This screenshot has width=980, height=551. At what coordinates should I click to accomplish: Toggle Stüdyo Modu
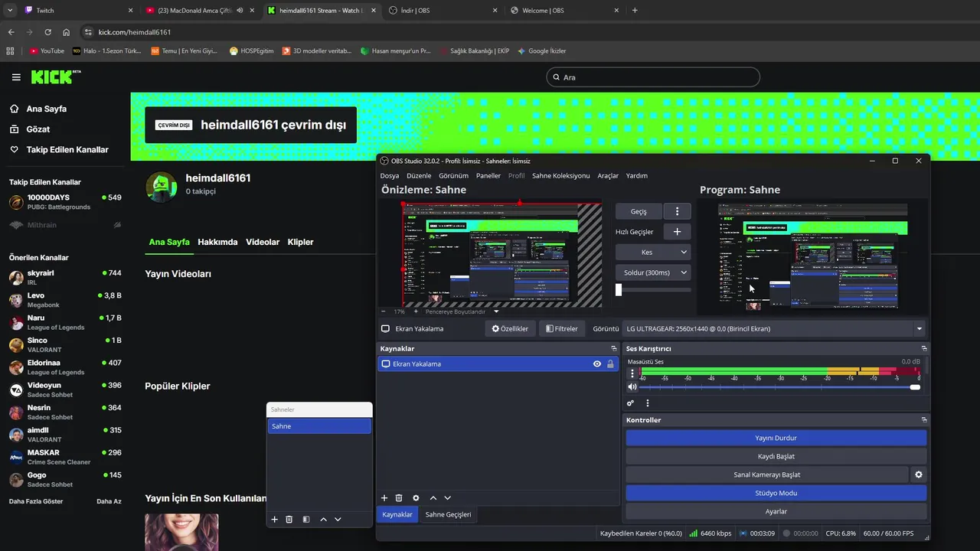point(776,493)
